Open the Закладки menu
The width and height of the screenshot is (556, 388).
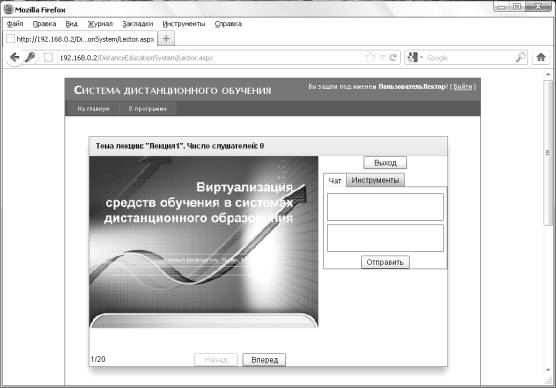coord(138,24)
